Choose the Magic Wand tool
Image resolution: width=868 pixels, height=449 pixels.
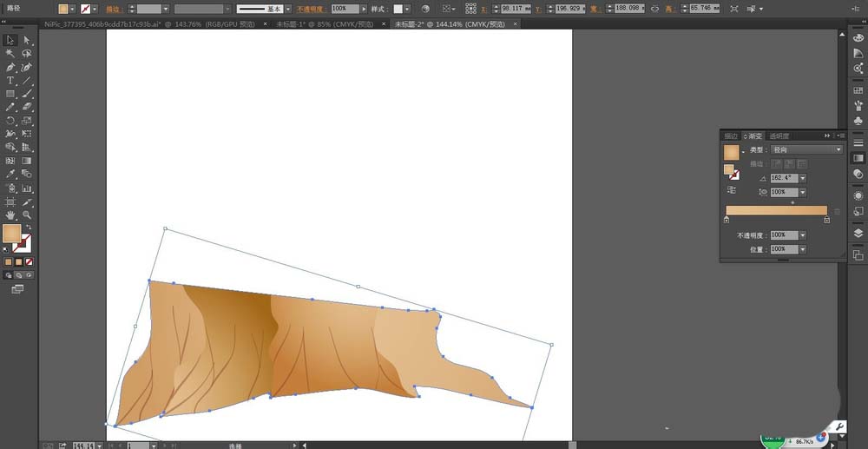[10, 53]
